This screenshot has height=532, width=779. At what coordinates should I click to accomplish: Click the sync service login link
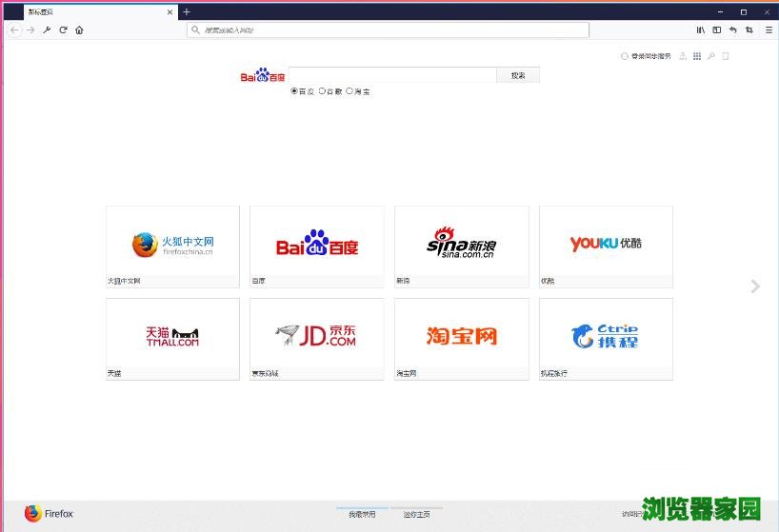[650, 56]
